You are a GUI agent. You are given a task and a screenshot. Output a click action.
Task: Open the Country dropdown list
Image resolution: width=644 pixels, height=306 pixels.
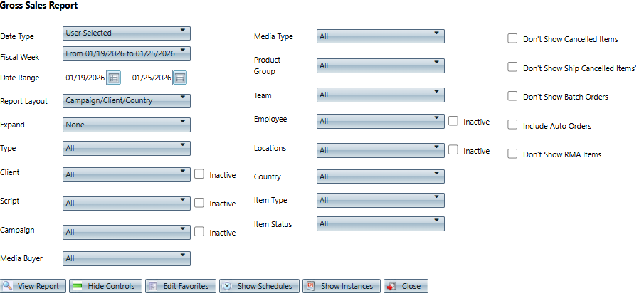[380, 176]
